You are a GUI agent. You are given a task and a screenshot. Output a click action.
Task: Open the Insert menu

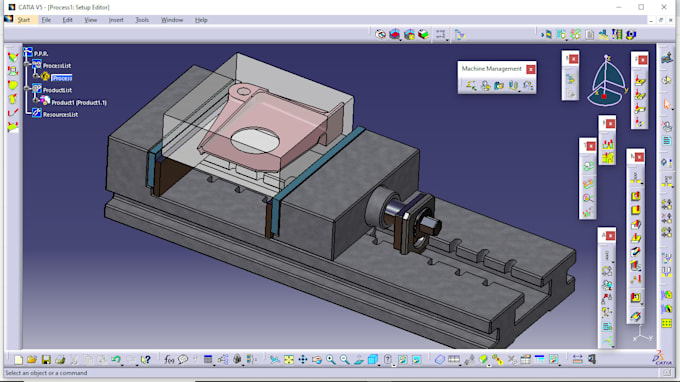(116, 20)
